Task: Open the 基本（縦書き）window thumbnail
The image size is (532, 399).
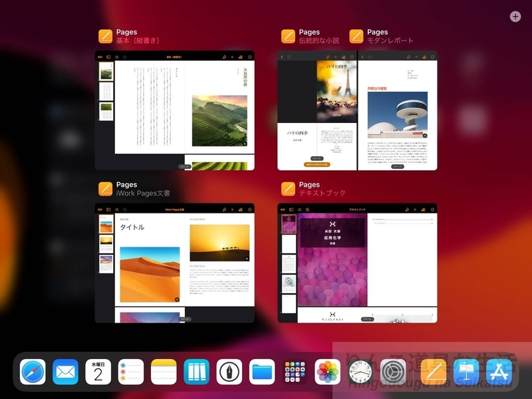Action: [x=175, y=110]
